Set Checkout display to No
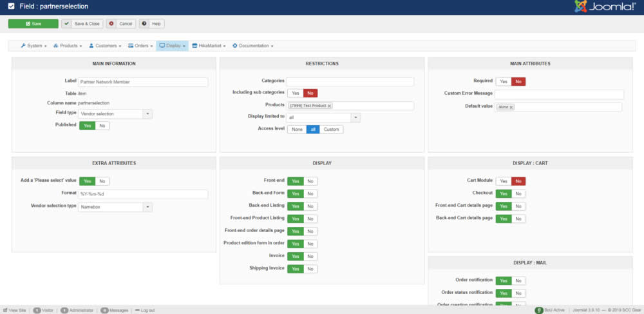This screenshot has height=314, width=644. click(x=518, y=193)
